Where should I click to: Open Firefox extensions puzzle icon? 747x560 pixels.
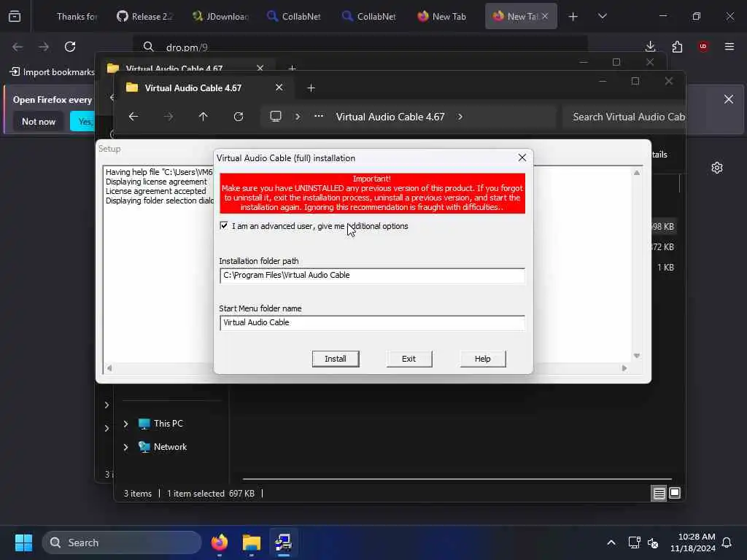coord(677,46)
